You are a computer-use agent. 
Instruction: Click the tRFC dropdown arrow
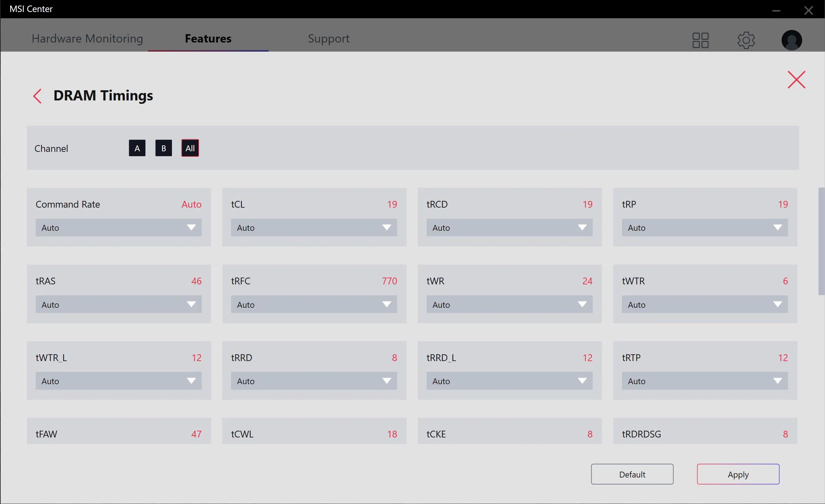coord(387,304)
